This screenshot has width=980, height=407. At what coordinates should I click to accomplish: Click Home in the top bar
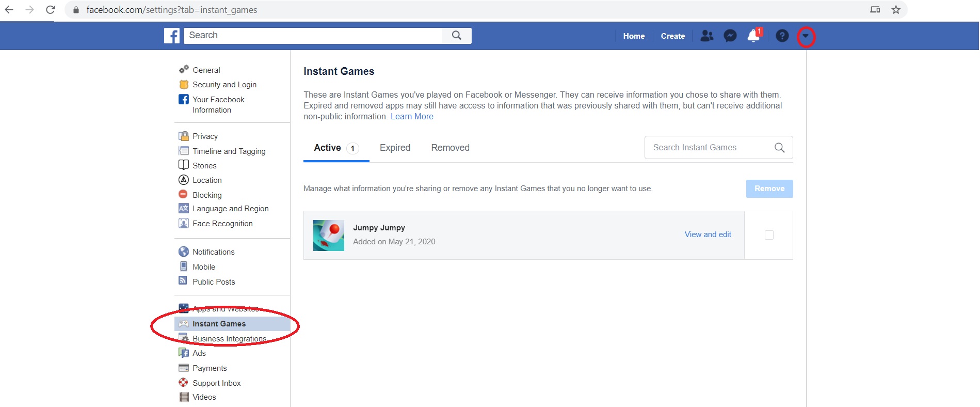[x=634, y=36]
